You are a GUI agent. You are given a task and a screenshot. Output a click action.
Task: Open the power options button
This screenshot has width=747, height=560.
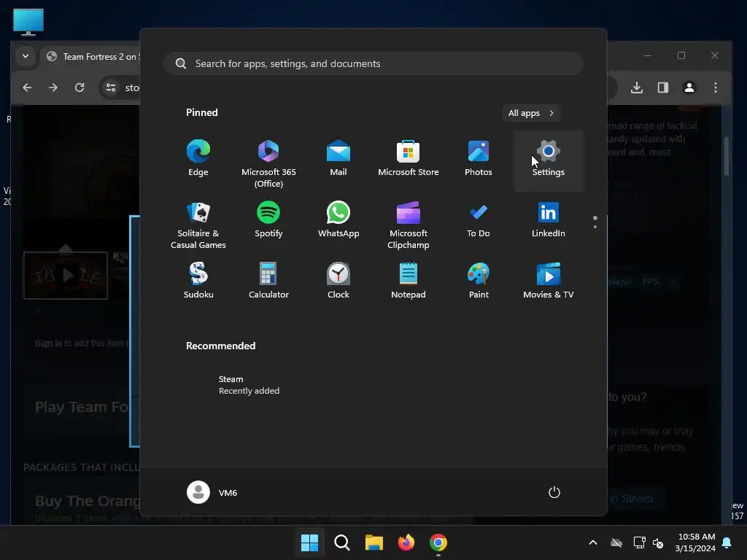click(554, 492)
